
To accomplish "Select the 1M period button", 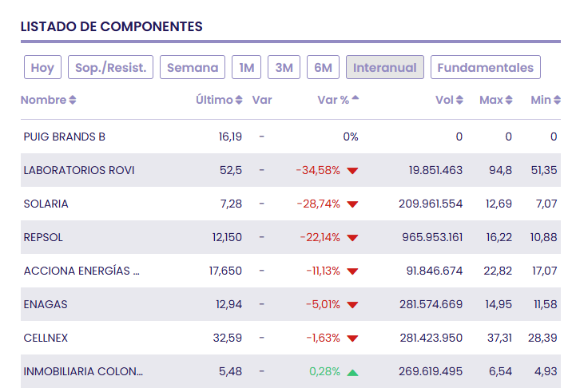I will click(246, 68).
